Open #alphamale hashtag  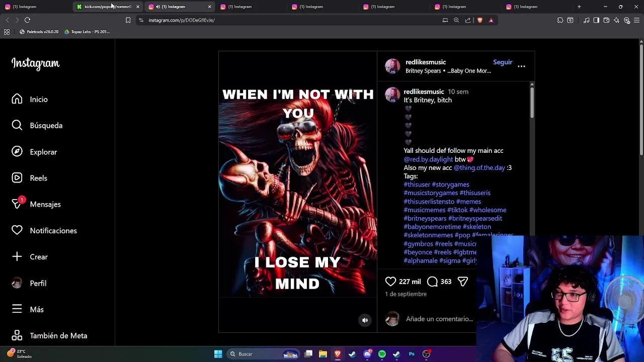pos(421,260)
